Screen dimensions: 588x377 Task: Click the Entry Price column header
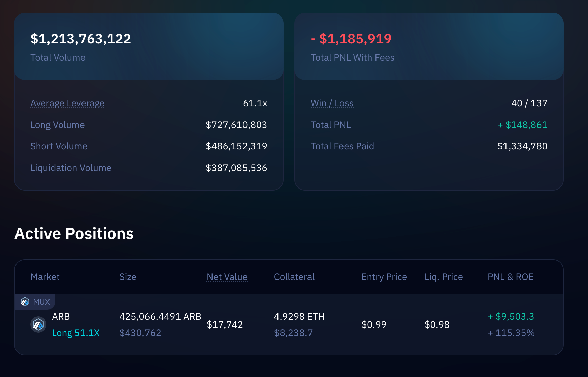(384, 277)
